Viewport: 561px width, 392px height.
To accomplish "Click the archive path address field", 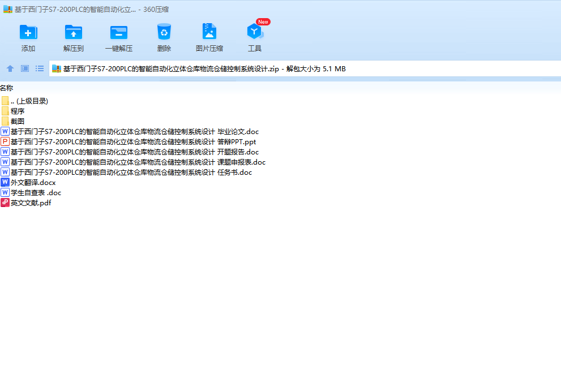I will click(305, 68).
